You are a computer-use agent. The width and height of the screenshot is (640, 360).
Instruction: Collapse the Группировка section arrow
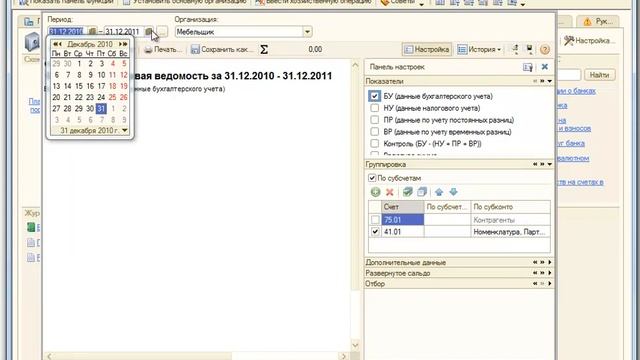tap(550, 164)
